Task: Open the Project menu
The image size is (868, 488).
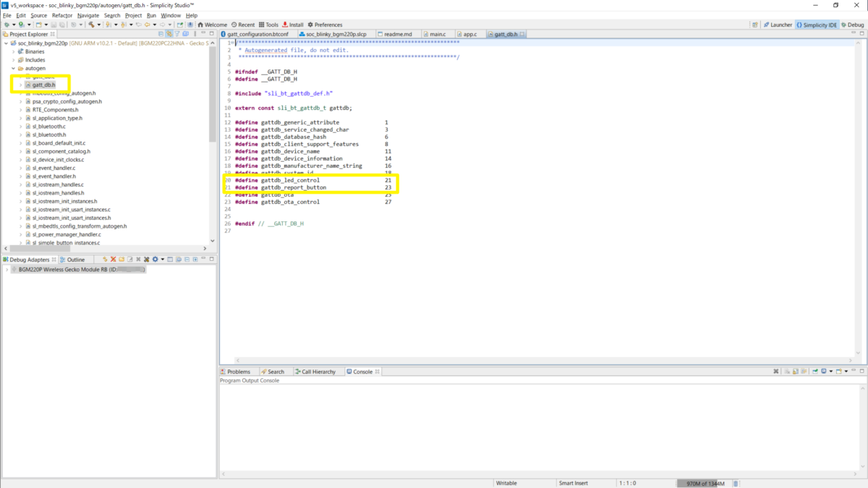Action: coord(133,15)
